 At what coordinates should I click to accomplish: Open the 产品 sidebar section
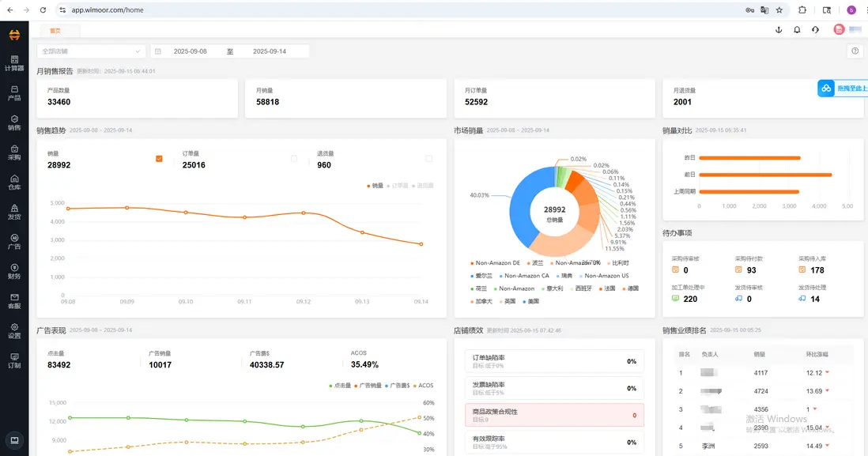pos(14,93)
